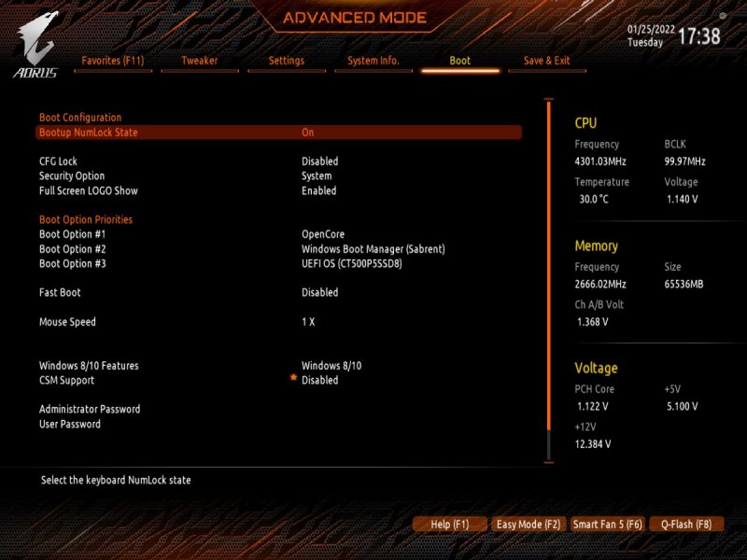Click the Voltage section heading

(x=596, y=368)
